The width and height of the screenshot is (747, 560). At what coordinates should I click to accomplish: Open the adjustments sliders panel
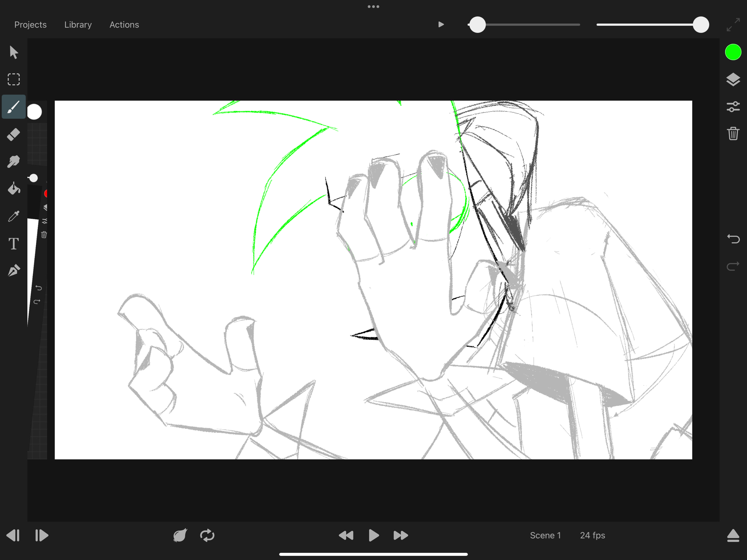point(733,107)
